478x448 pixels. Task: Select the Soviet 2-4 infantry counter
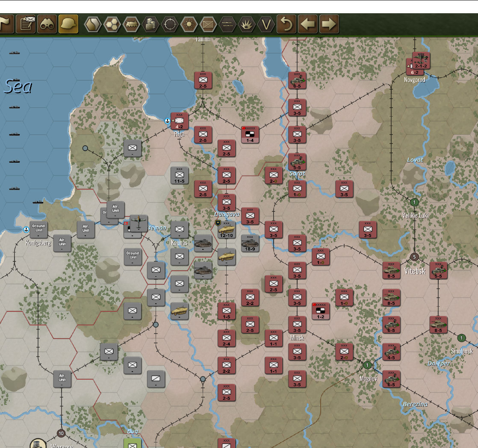point(226,338)
